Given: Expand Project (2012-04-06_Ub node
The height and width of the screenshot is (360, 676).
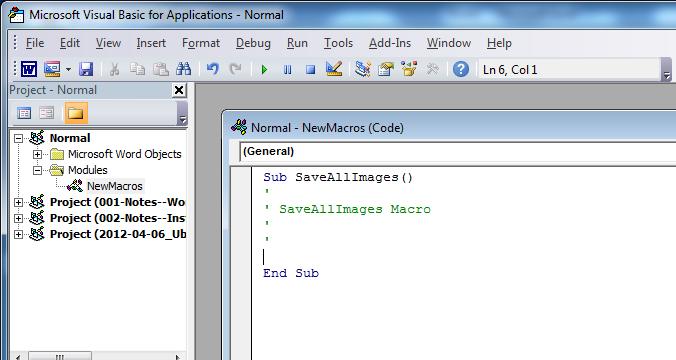Looking at the screenshot, I should (18, 234).
